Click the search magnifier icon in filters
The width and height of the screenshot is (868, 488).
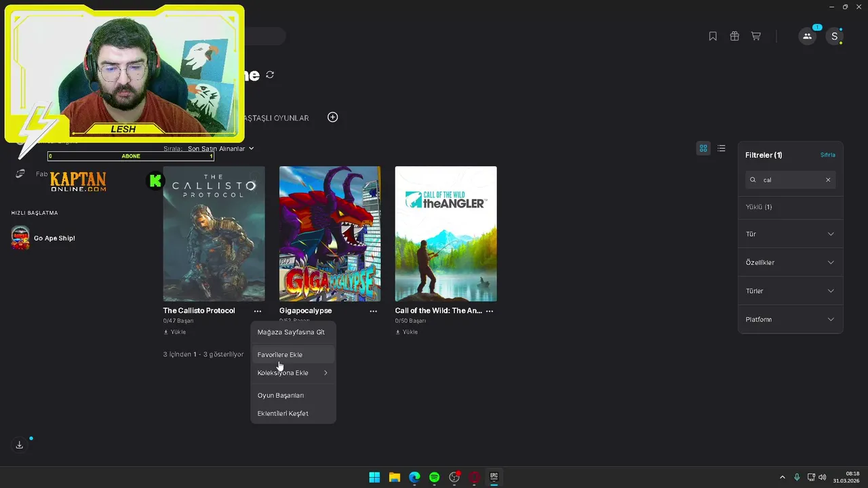(753, 180)
